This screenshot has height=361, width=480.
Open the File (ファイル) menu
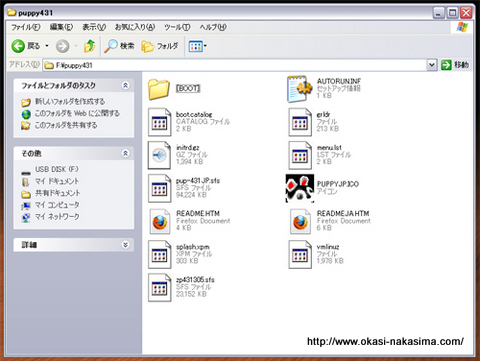[x=26, y=27]
